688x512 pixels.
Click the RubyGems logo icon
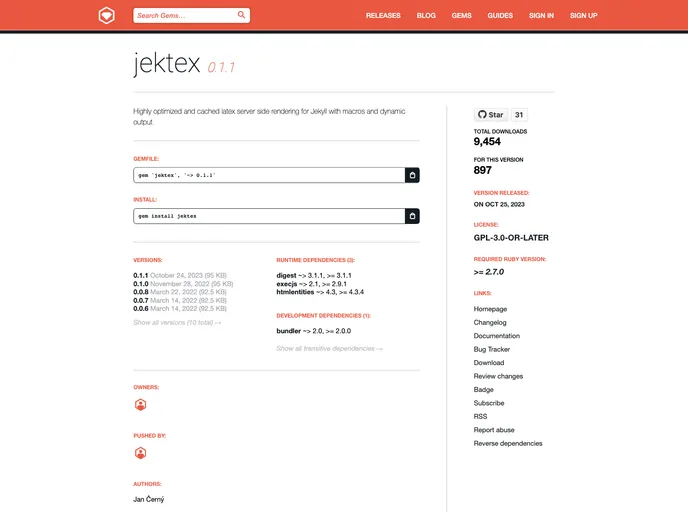106,15
